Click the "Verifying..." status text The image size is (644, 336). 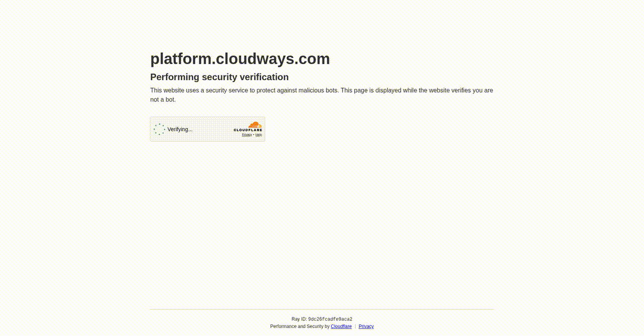[x=180, y=129]
